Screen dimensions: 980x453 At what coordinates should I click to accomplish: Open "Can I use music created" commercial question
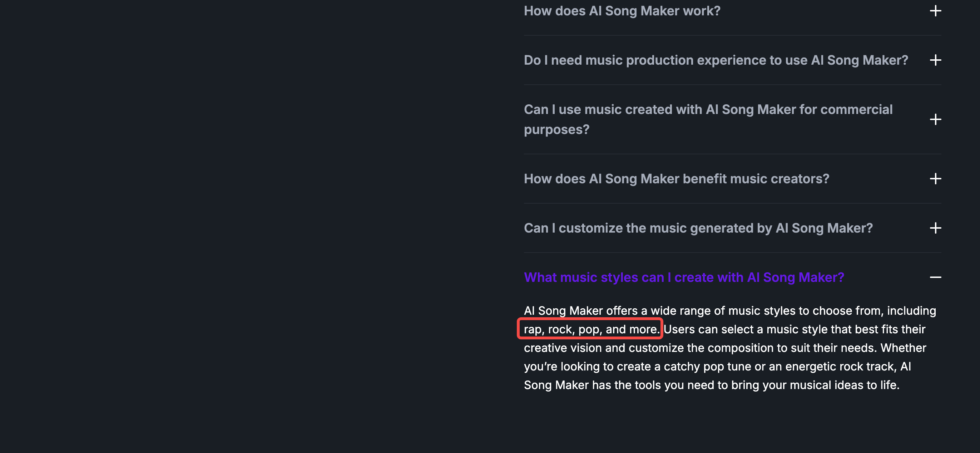pos(708,119)
